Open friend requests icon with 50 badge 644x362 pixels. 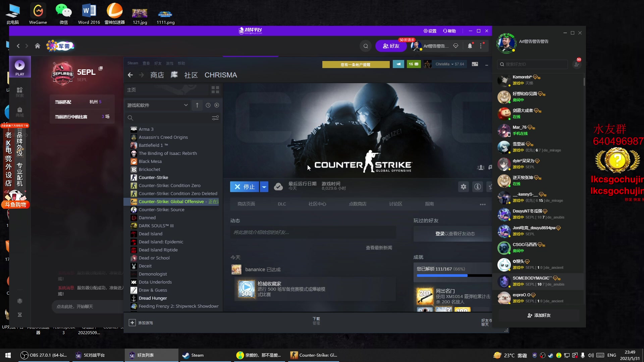point(577,64)
